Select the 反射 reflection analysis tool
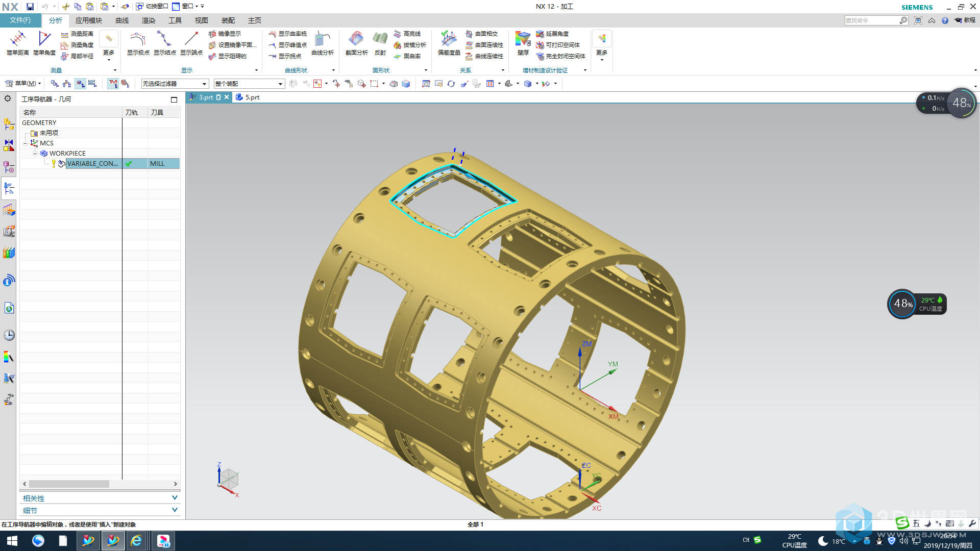The image size is (980, 551). [x=380, y=43]
